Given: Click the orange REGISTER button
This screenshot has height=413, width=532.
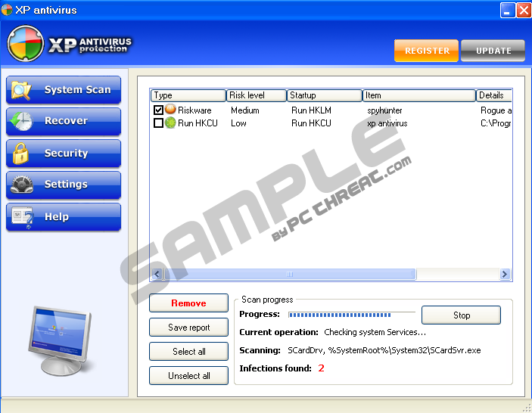Looking at the screenshot, I should coord(426,51).
